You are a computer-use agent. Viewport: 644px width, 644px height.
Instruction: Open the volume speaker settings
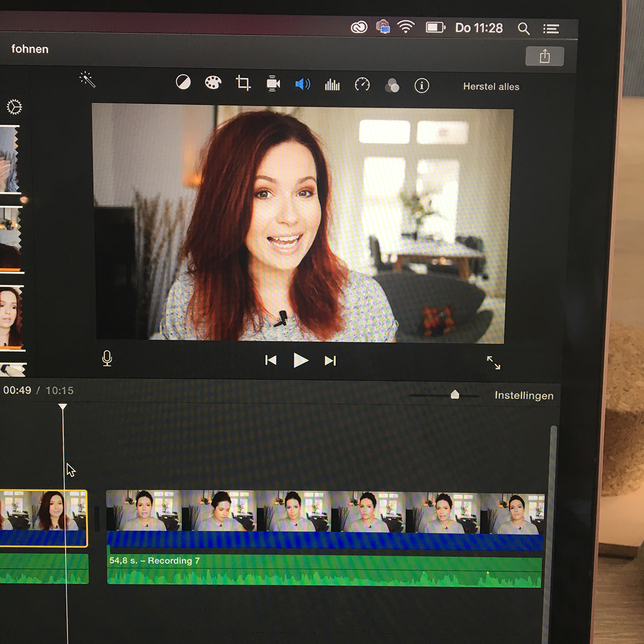[303, 84]
